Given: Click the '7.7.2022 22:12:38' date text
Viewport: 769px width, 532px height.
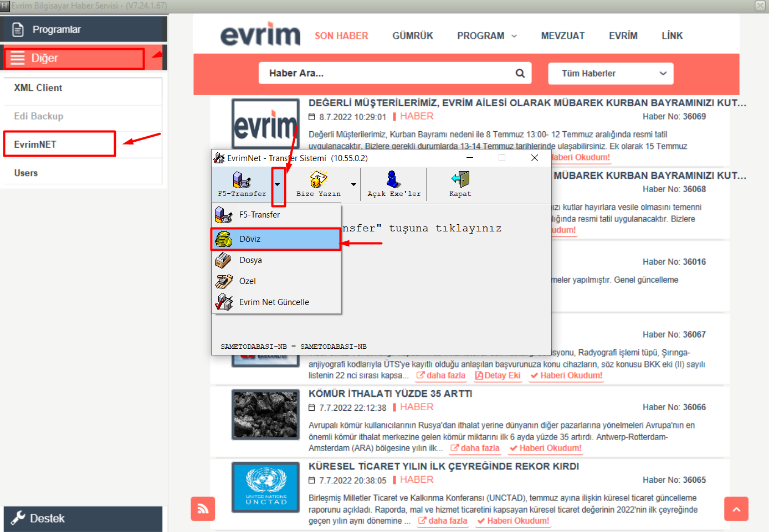Looking at the screenshot, I should point(353,408).
